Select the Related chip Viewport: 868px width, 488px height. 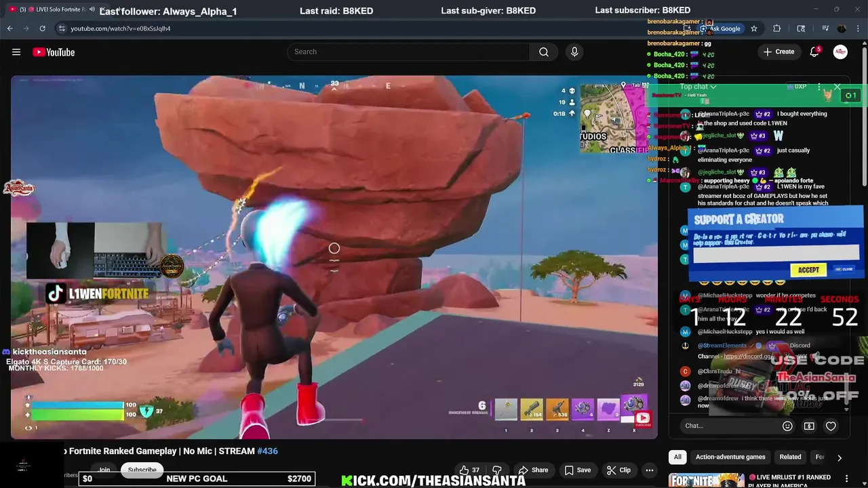[x=790, y=457]
